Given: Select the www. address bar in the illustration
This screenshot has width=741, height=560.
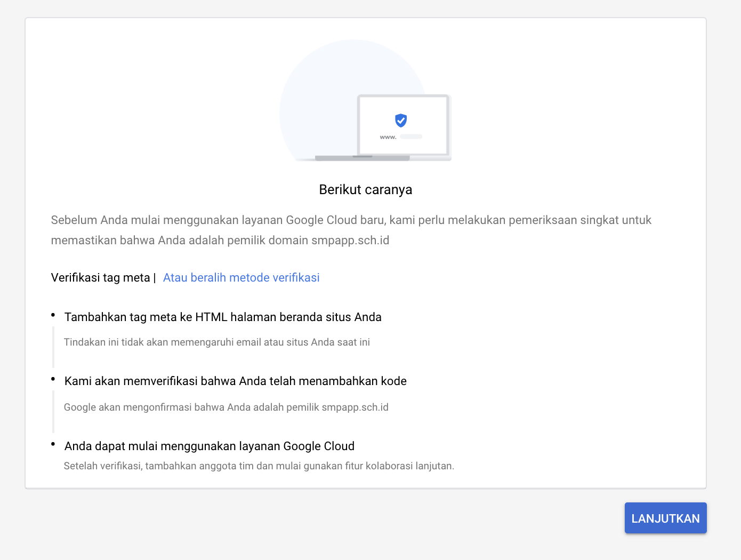Looking at the screenshot, I should pos(388,137).
